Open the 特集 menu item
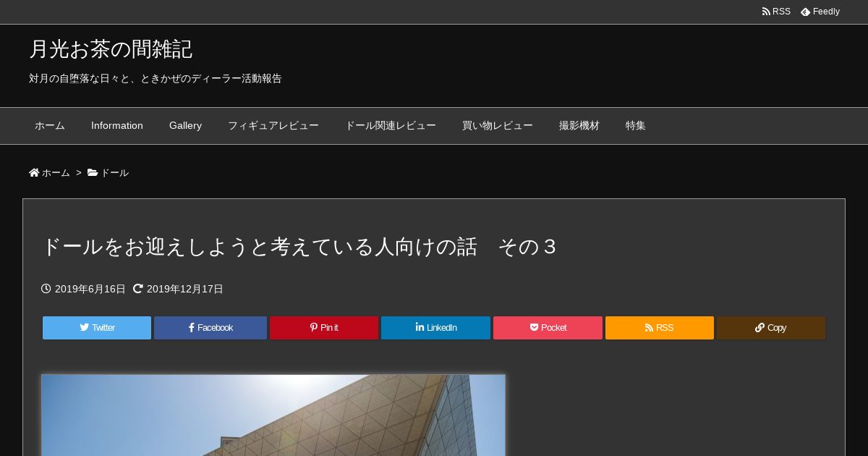The image size is (868, 456). [x=636, y=126]
